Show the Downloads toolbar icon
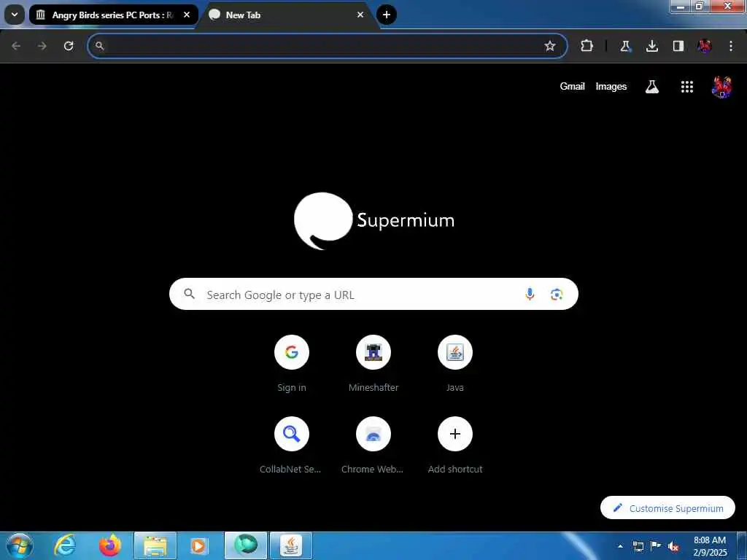The height and width of the screenshot is (560, 747). 651,46
